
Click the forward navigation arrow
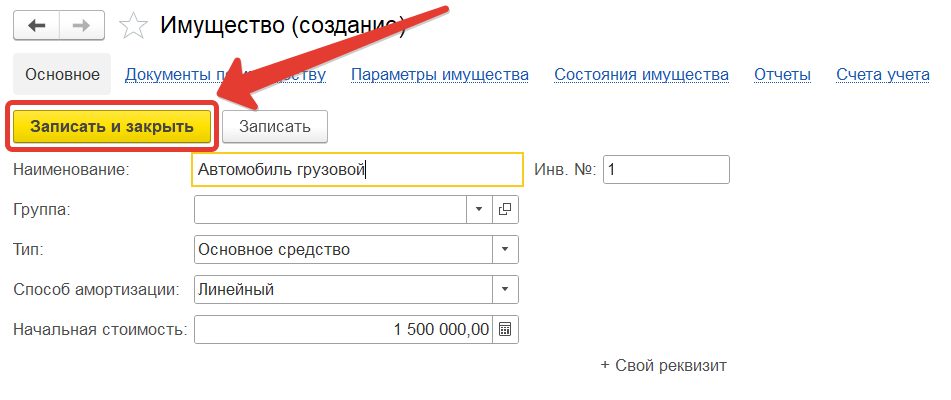coord(85,25)
